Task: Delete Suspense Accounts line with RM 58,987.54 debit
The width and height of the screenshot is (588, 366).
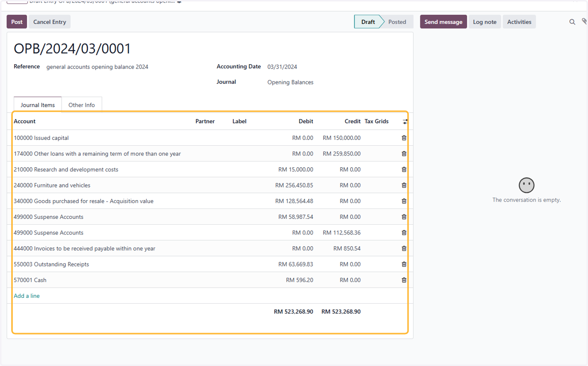Action: pos(404,217)
